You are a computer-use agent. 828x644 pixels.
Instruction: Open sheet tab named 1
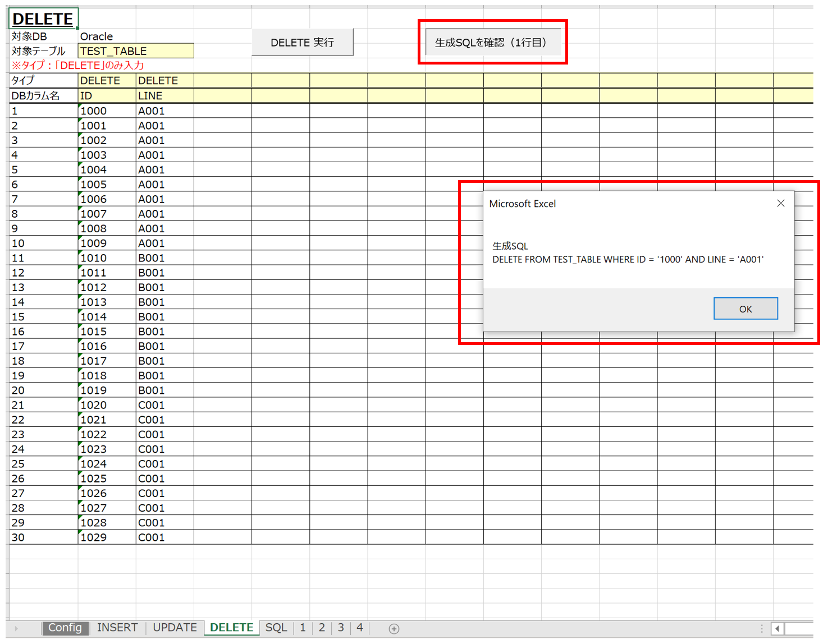point(303,628)
